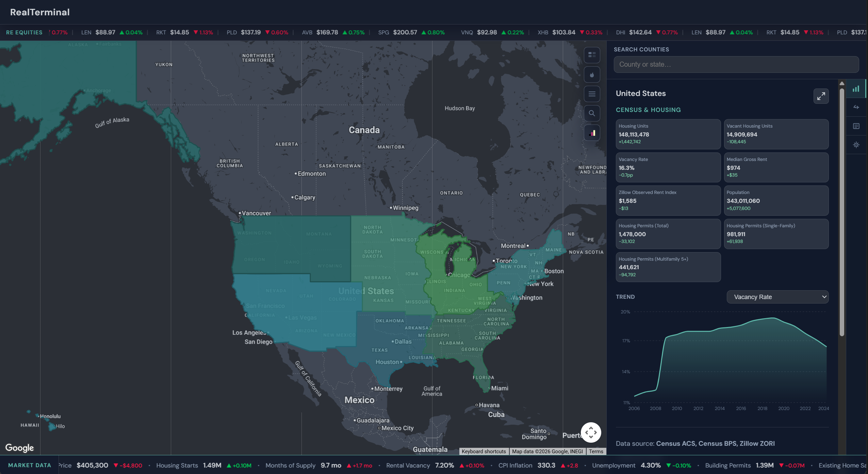Image resolution: width=868 pixels, height=474 pixels.
Task: Click the scrollbar up arrow in panel
Action: [x=842, y=83]
